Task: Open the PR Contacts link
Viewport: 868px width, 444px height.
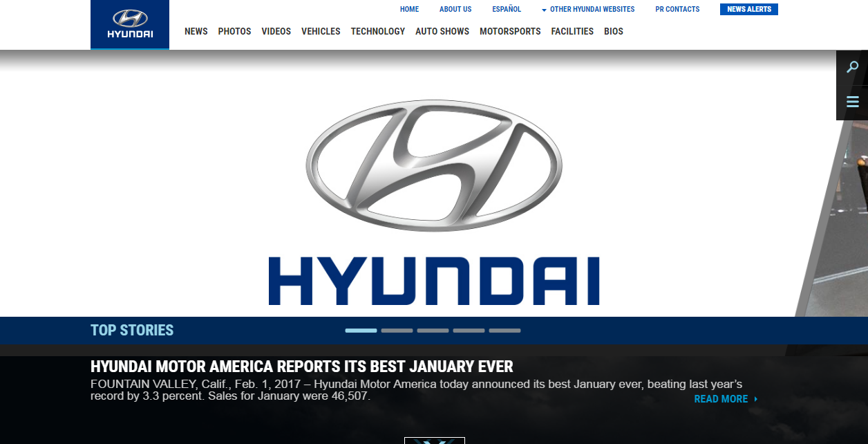Action: pyautogui.click(x=677, y=10)
